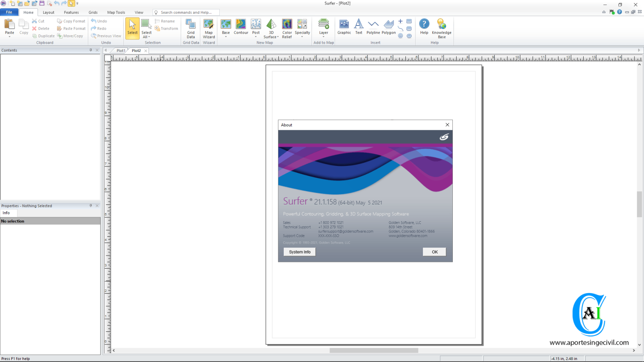The width and height of the screenshot is (644, 362).
Task: Insert a Text object
Action: 358,26
